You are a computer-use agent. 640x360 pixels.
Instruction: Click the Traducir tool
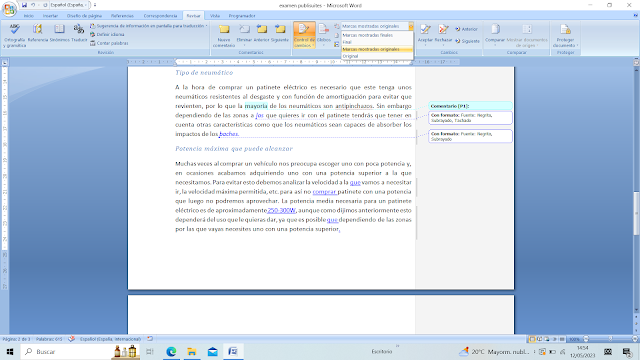[x=79, y=33]
